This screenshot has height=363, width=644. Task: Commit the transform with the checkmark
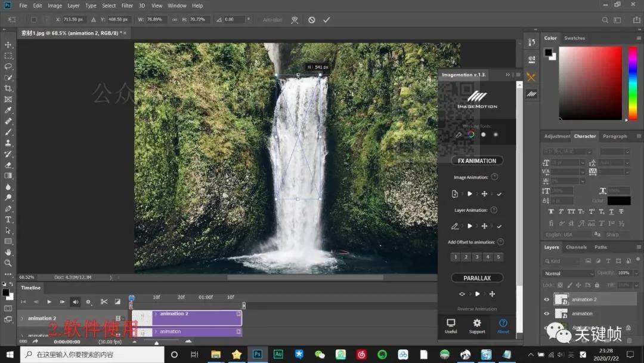[x=326, y=20]
